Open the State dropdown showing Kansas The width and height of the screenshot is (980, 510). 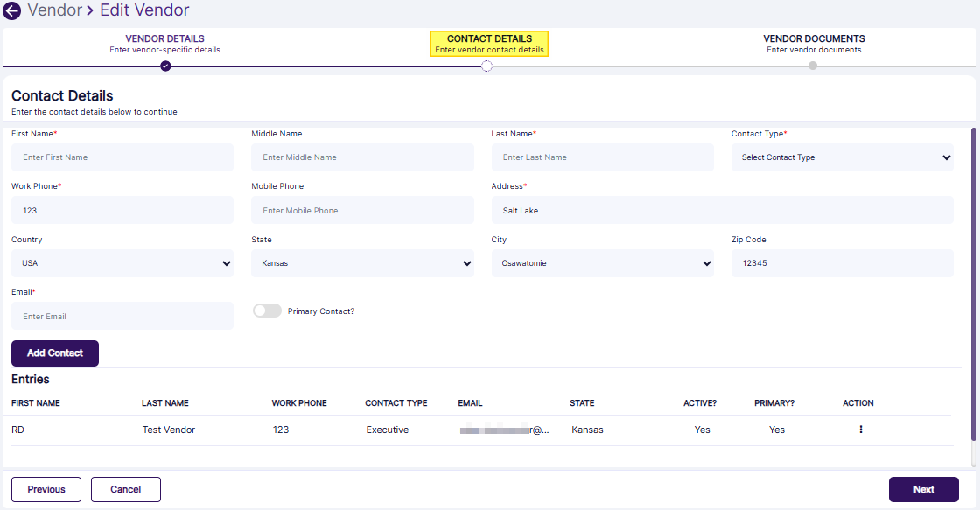pyautogui.click(x=362, y=263)
